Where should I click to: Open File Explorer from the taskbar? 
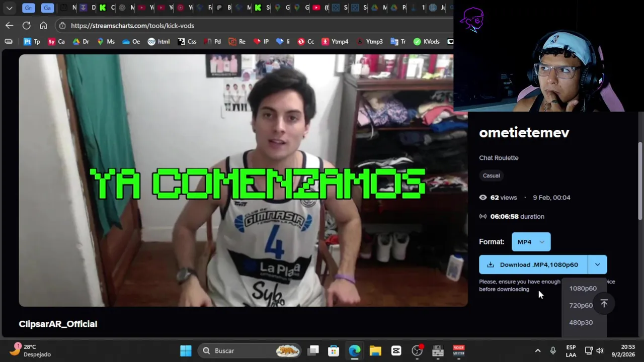click(x=375, y=350)
